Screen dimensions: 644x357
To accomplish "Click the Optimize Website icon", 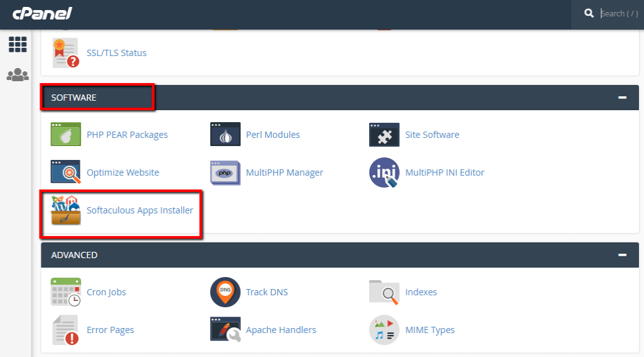I will click(x=65, y=173).
